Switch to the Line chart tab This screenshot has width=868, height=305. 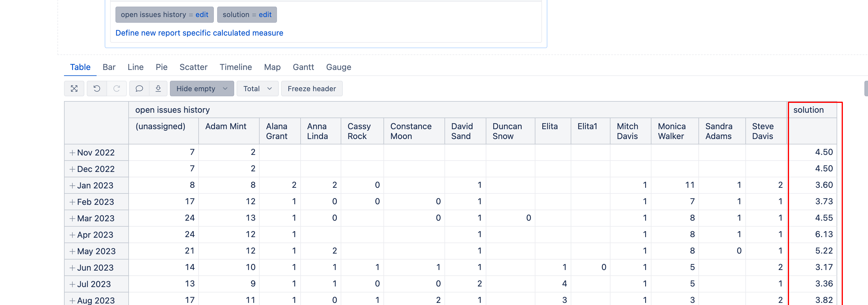pos(135,67)
